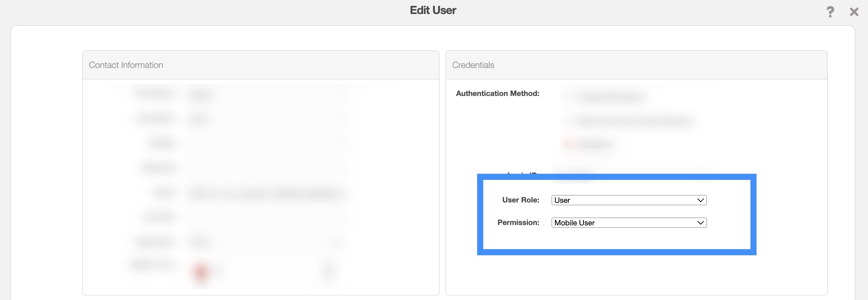Click the User Role dropdown chevron arrow

coord(700,200)
